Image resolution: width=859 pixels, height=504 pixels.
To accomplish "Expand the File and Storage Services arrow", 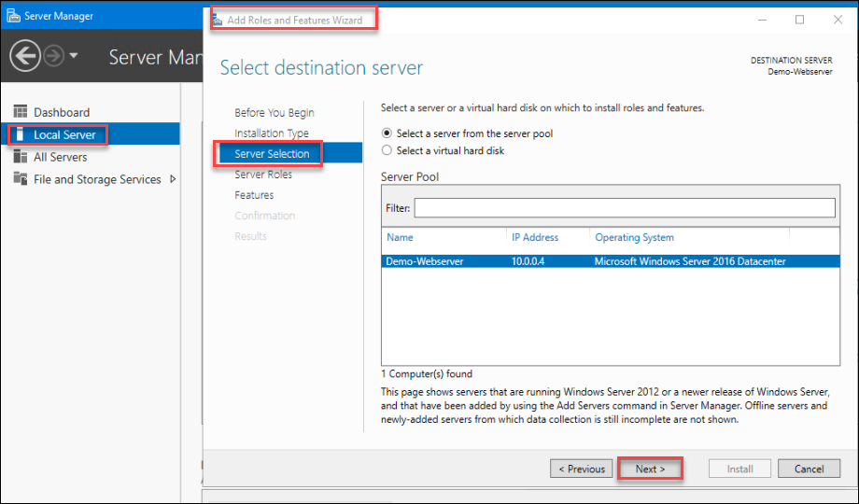I will click(x=173, y=179).
